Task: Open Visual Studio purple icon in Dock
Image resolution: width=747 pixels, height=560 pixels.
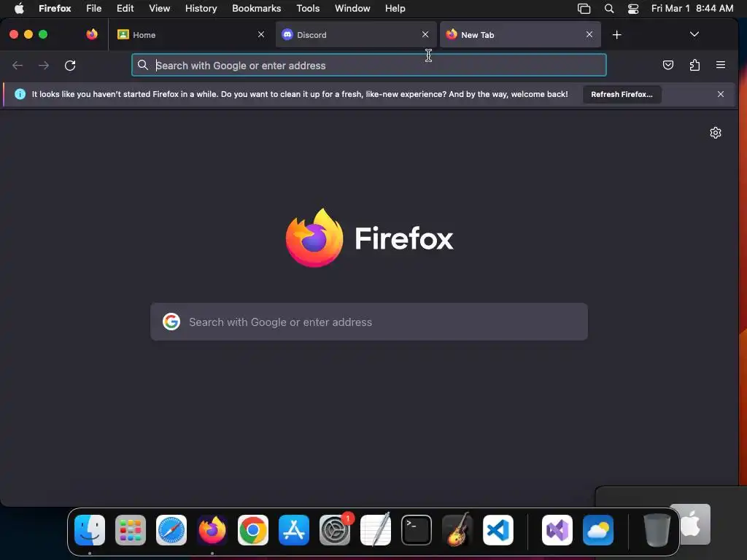Action: 557,529
